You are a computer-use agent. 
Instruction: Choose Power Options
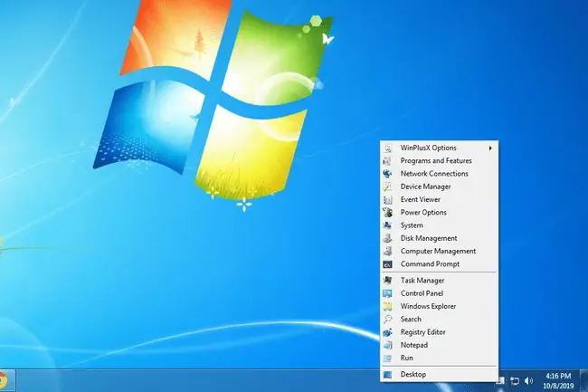click(439, 213)
